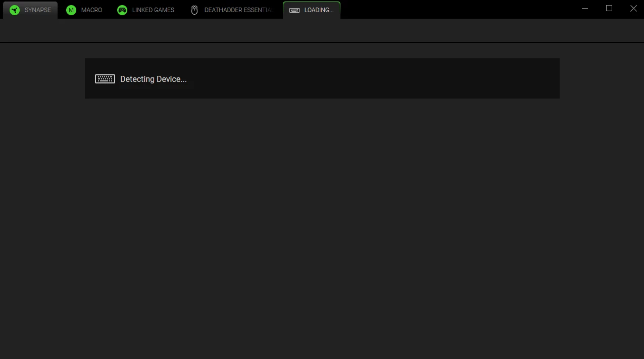Click the Razer Synapse logo icon
This screenshot has height=359, width=644.
click(x=15, y=10)
